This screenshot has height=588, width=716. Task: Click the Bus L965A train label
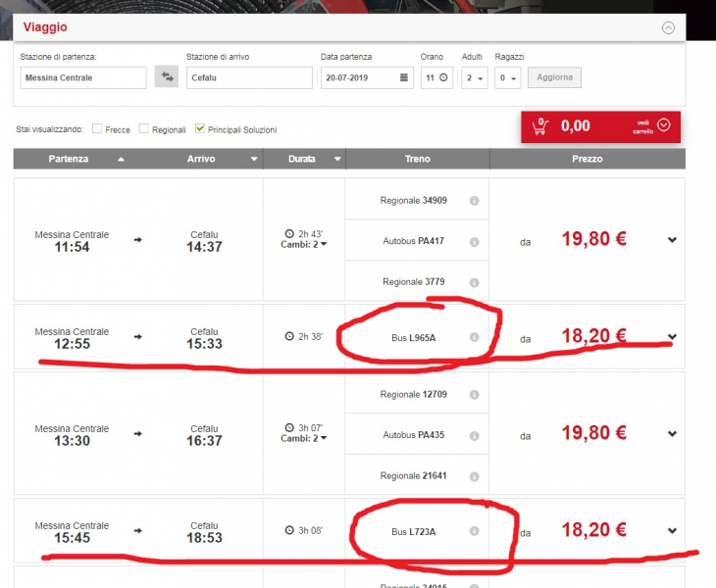point(413,337)
